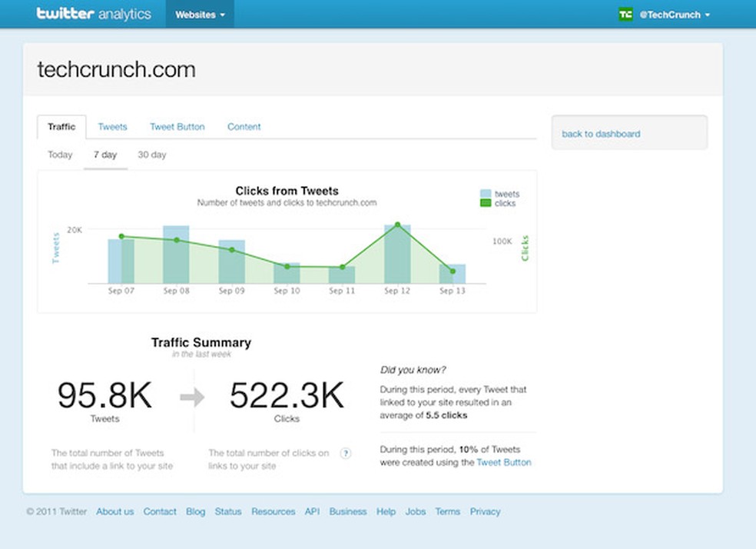This screenshot has height=549, width=756.
Task: Open the Tweet Button link in Did you know
Action: (x=503, y=462)
